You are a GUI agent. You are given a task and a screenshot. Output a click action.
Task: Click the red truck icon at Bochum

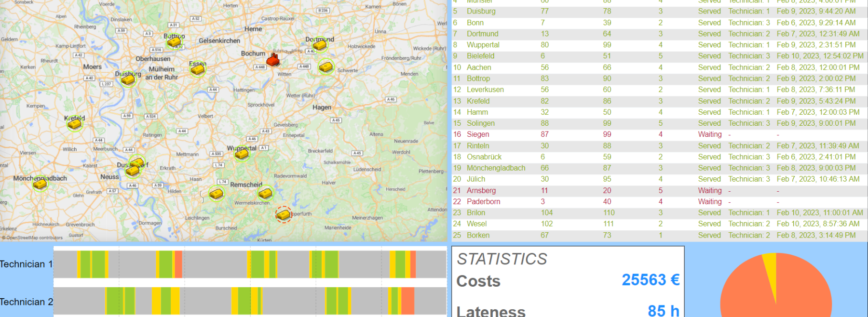(273, 60)
